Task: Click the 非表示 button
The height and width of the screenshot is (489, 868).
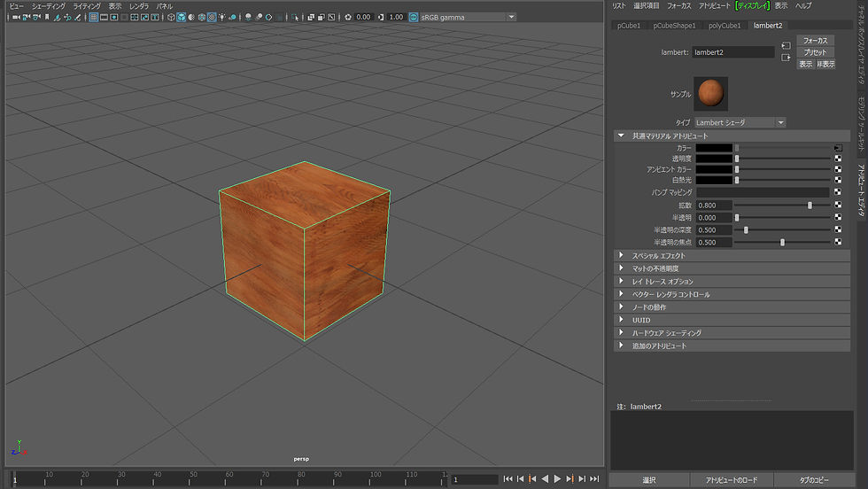Action: coord(825,65)
